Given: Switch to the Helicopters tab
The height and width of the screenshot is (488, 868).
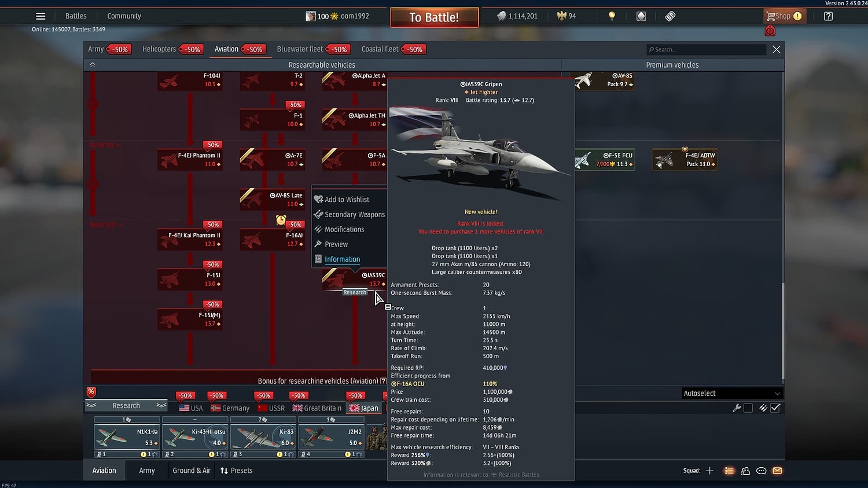Looking at the screenshot, I should tap(159, 49).
